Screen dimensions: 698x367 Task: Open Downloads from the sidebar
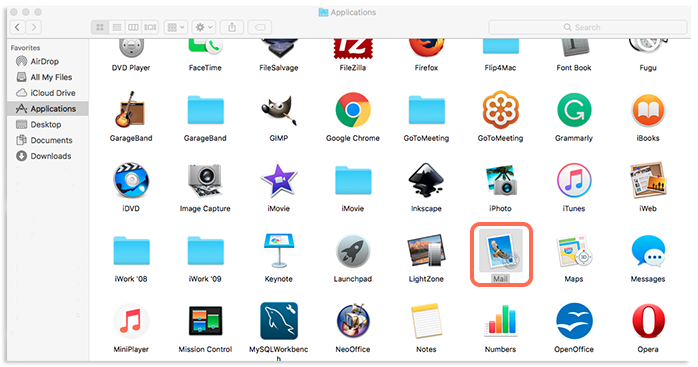(x=48, y=156)
